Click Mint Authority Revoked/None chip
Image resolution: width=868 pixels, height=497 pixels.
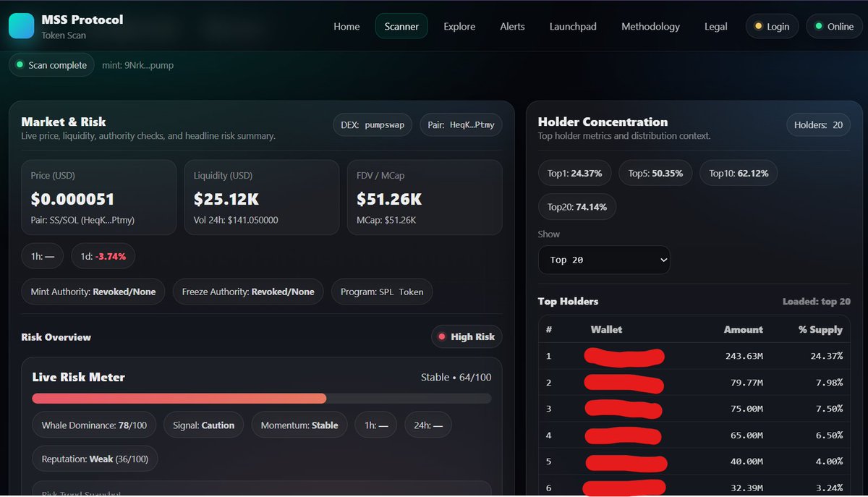point(93,292)
